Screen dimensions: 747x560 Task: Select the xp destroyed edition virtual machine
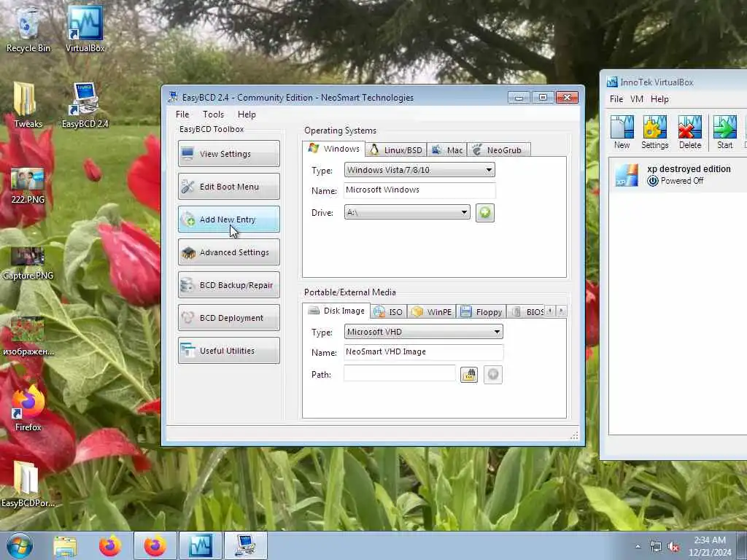678,175
